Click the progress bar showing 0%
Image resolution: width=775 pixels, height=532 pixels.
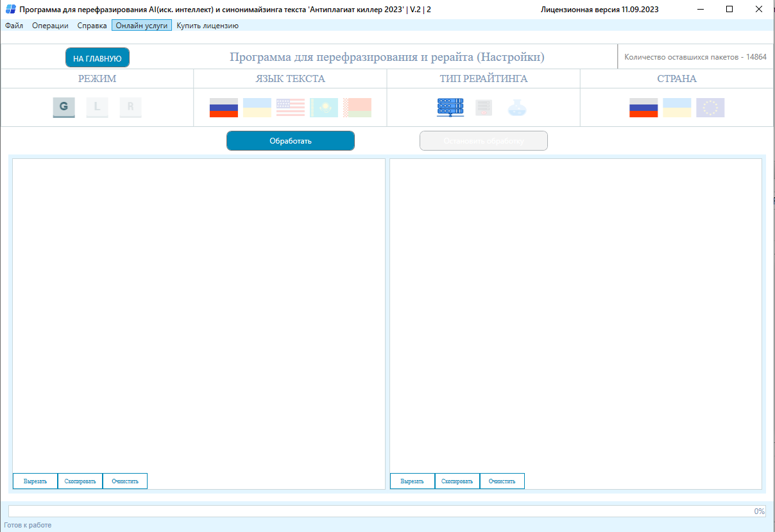(387, 511)
